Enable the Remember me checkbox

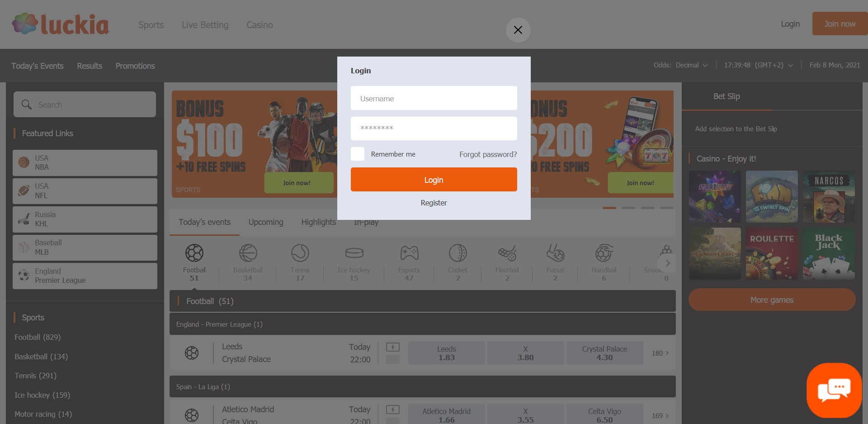click(x=358, y=154)
